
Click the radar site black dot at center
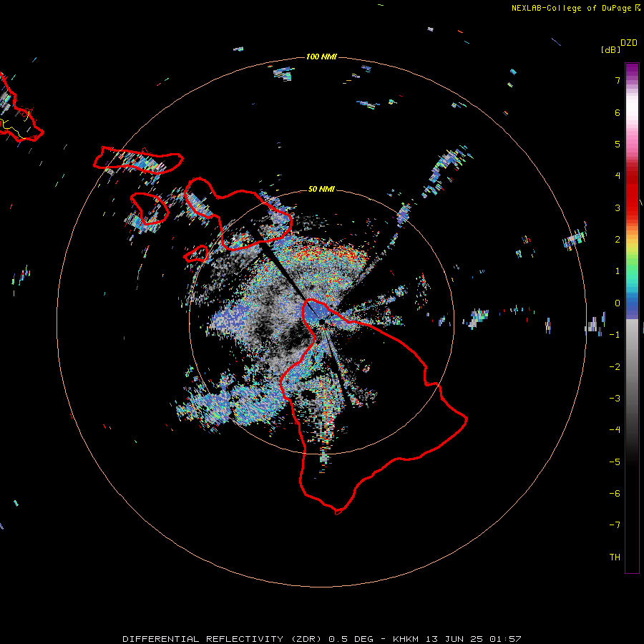321,322
